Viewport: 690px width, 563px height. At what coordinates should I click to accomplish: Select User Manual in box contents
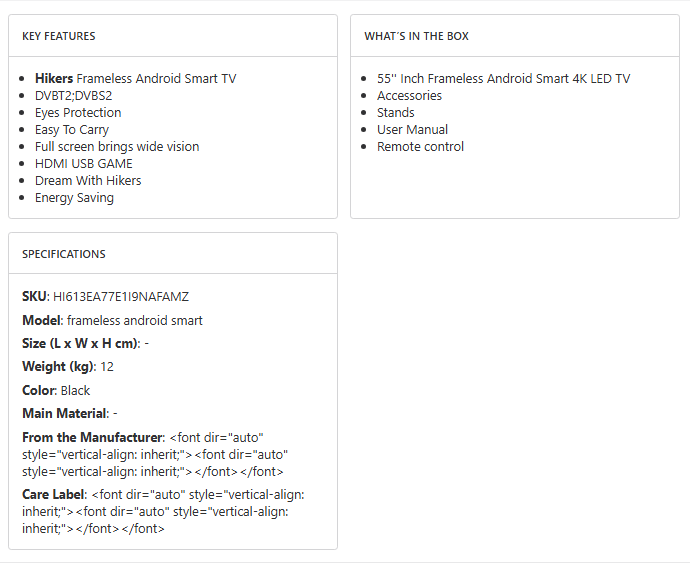pos(412,129)
